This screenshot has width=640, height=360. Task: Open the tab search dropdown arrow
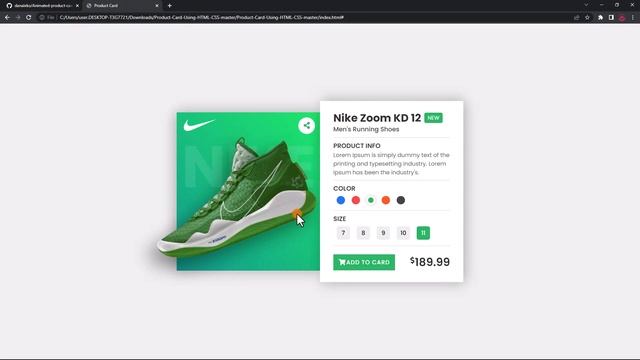click(586, 5)
